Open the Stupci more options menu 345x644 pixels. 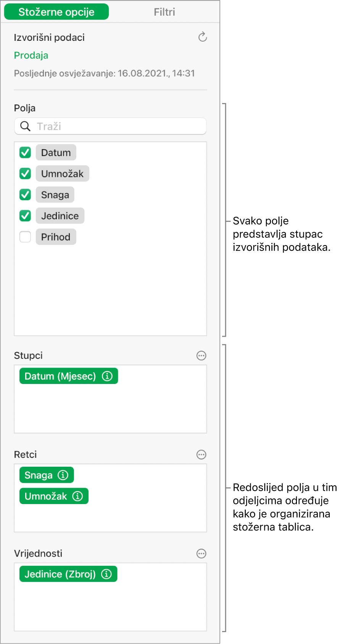201,356
